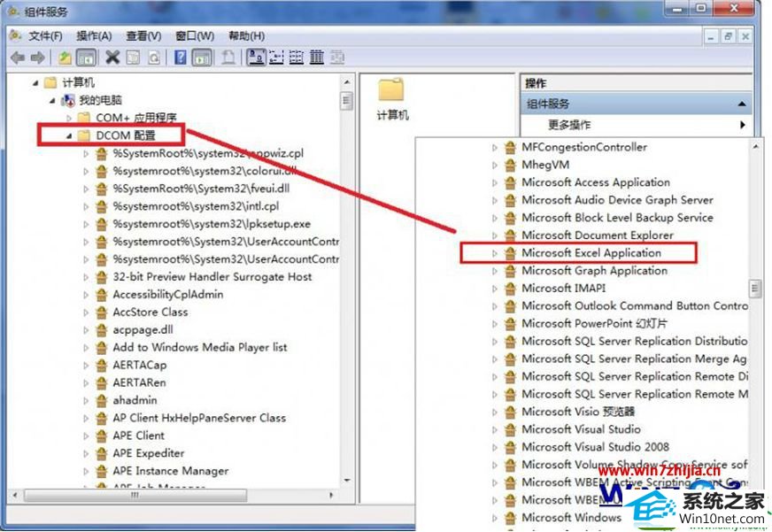Viewport: 772px width, 532px height.
Task: Switch to Small Icons view
Action: click(277, 58)
